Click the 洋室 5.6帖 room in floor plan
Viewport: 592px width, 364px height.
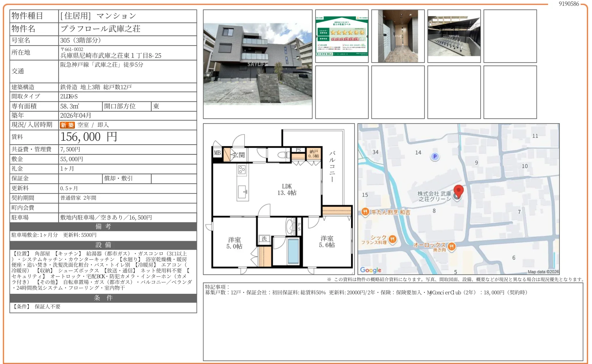(327, 242)
